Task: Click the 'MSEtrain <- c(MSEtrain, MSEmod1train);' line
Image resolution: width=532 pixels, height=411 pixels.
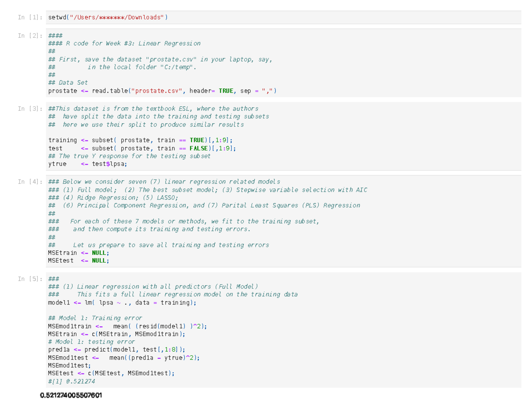Action: pyautogui.click(x=117, y=334)
